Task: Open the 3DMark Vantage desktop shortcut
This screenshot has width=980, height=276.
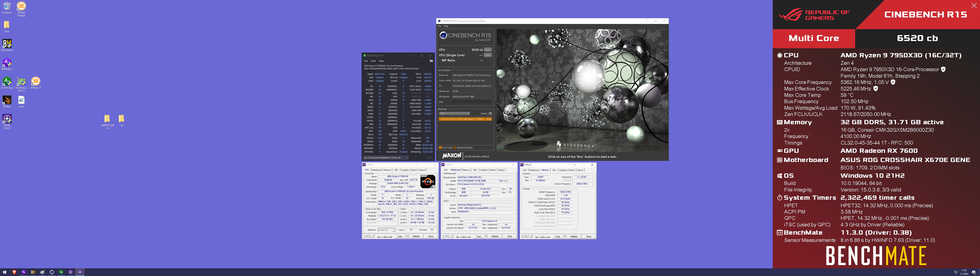Action: point(21,9)
